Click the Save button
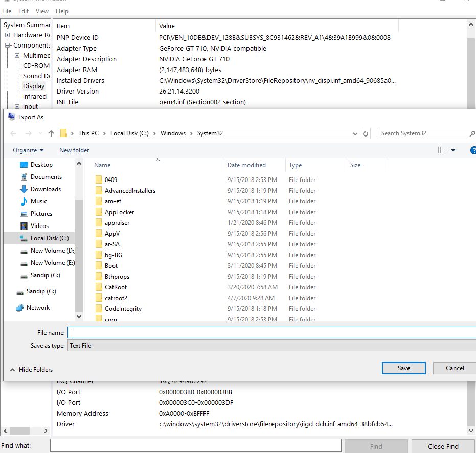 [x=403, y=368]
